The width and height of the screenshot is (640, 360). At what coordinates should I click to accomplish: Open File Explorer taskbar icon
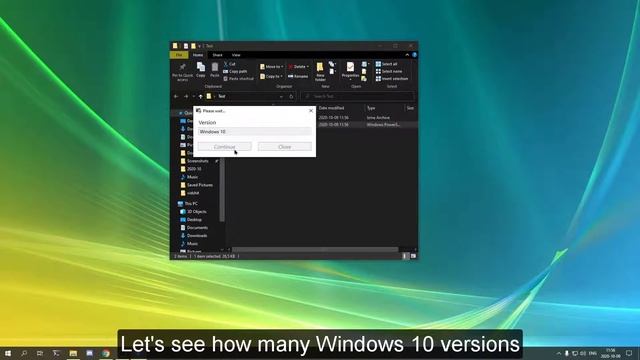coord(73,353)
